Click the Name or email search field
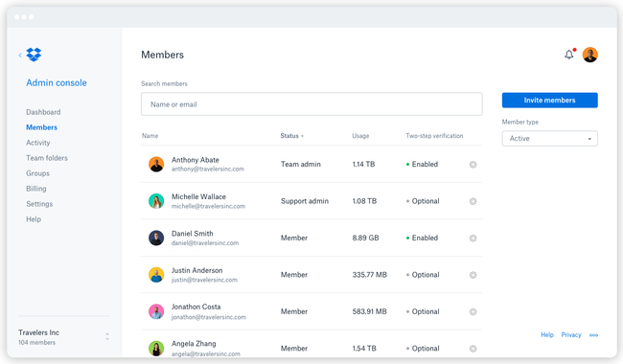The image size is (623, 364). 311,104
